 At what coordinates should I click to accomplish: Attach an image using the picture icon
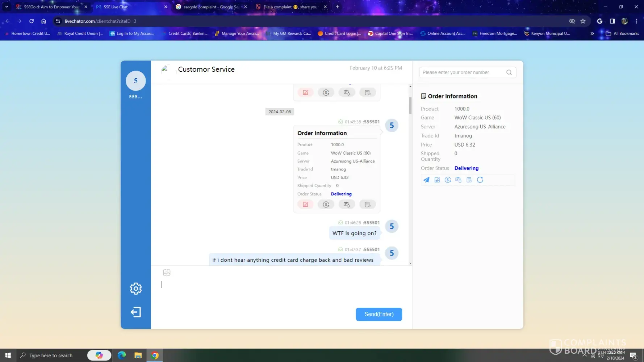coord(167,273)
